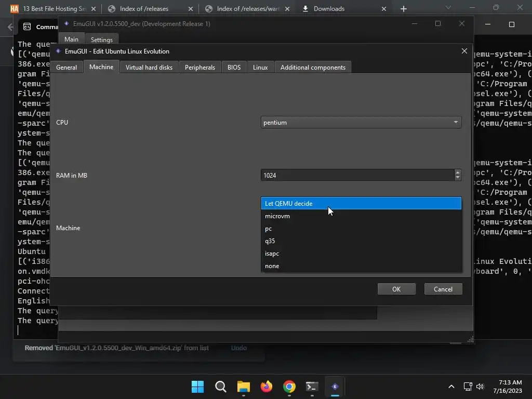This screenshot has width=532, height=399.
Task: Open the Virtual hard disks tab
Action: coord(149,67)
